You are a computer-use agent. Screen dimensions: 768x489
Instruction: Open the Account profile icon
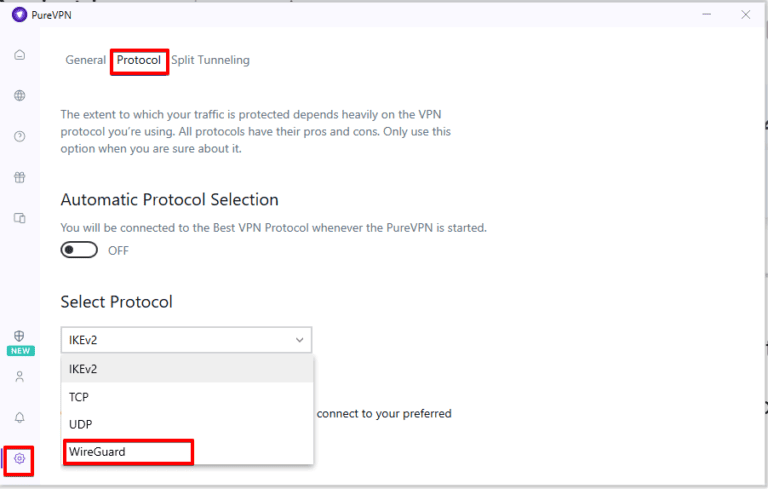(x=19, y=377)
